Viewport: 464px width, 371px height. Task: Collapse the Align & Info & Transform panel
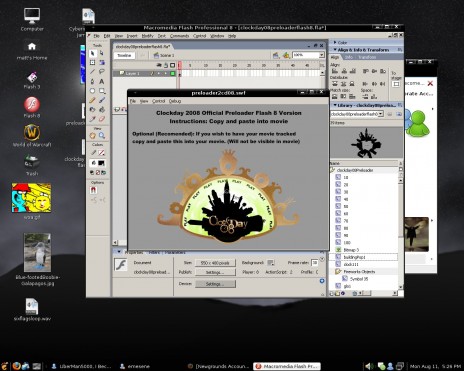[335, 50]
